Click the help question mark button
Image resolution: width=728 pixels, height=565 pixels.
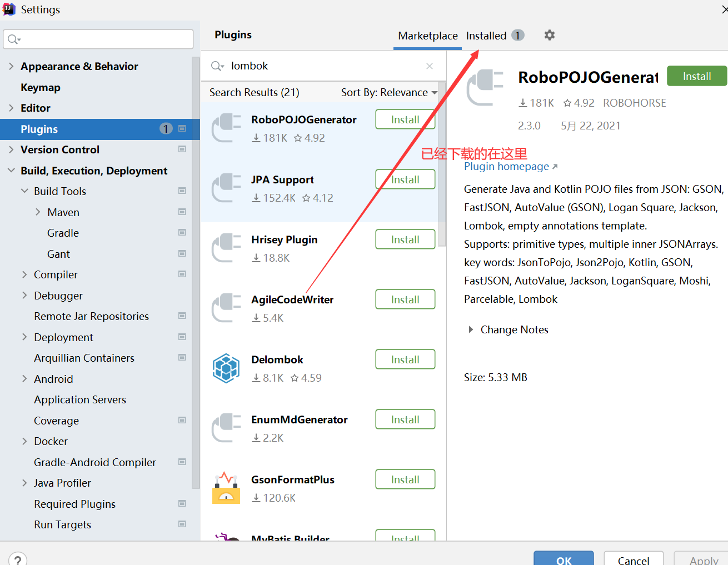coord(18,559)
